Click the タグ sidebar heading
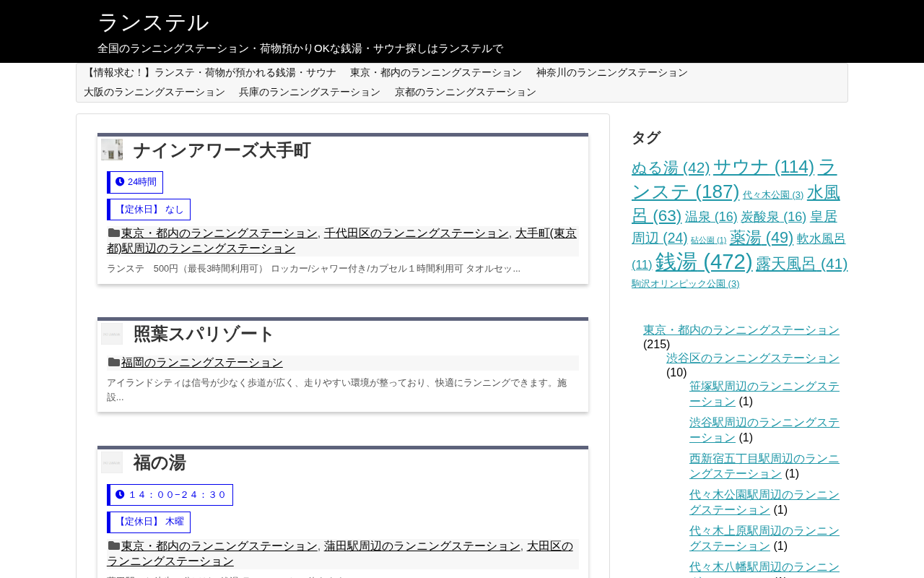 point(646,137)
